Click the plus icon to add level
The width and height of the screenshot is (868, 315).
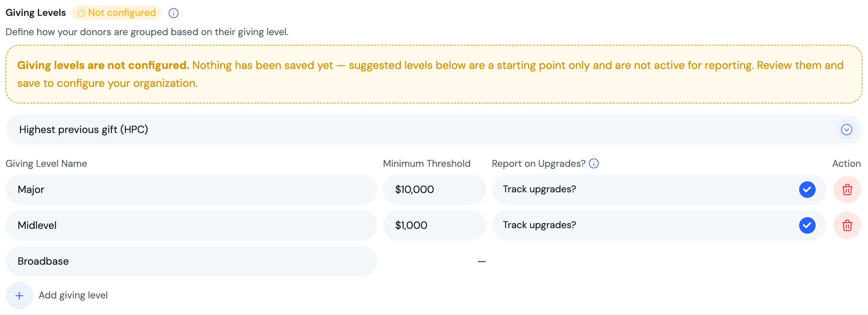[x=19, y=296]
